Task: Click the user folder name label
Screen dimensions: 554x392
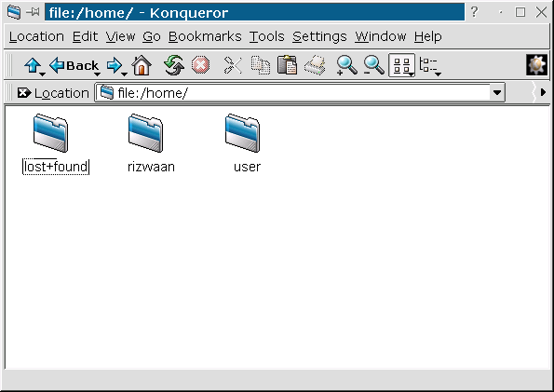Action: (x=247, y=167)
